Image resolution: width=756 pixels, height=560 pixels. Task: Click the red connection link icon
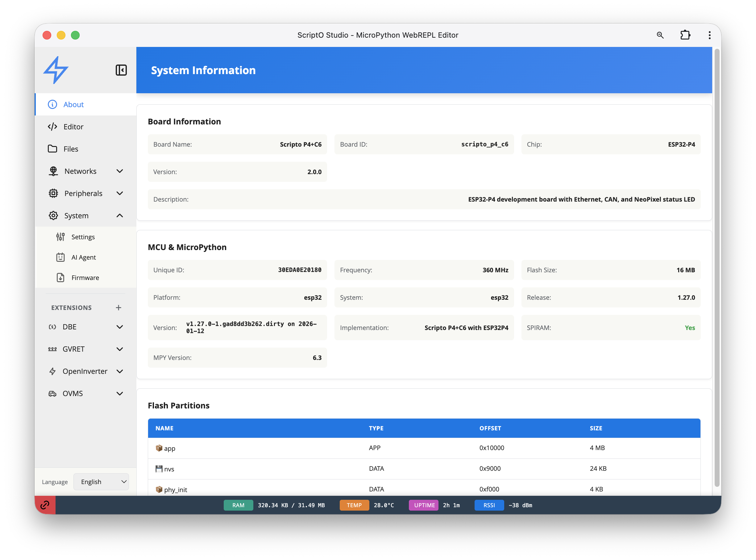coord(45,505)
